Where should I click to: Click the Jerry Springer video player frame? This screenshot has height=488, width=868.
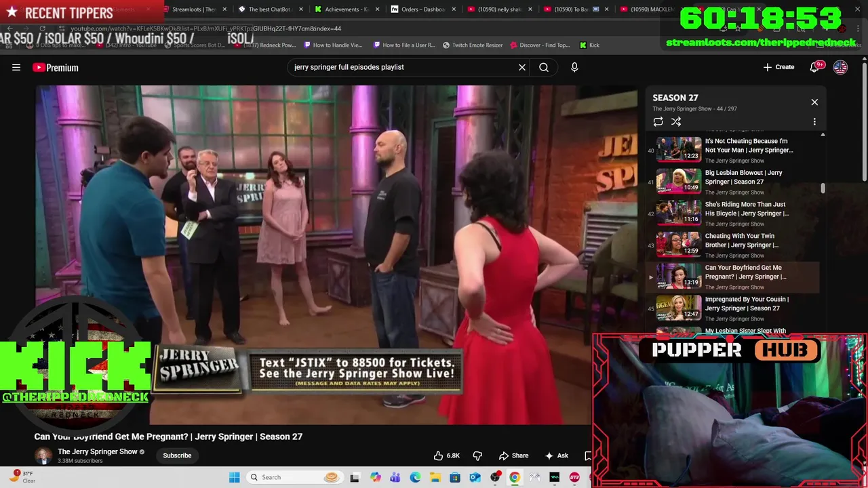[x=336, y=255]
